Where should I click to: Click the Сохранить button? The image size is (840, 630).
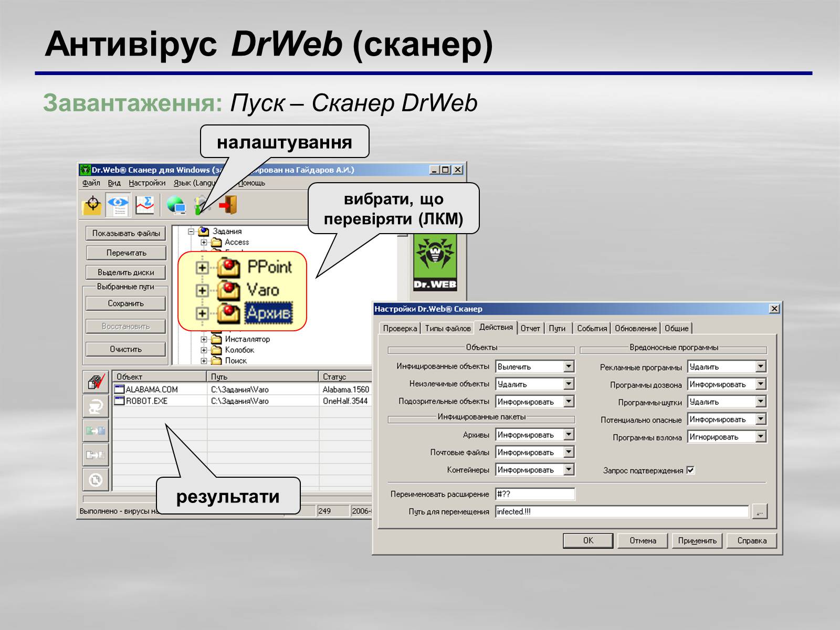(126, 303)
